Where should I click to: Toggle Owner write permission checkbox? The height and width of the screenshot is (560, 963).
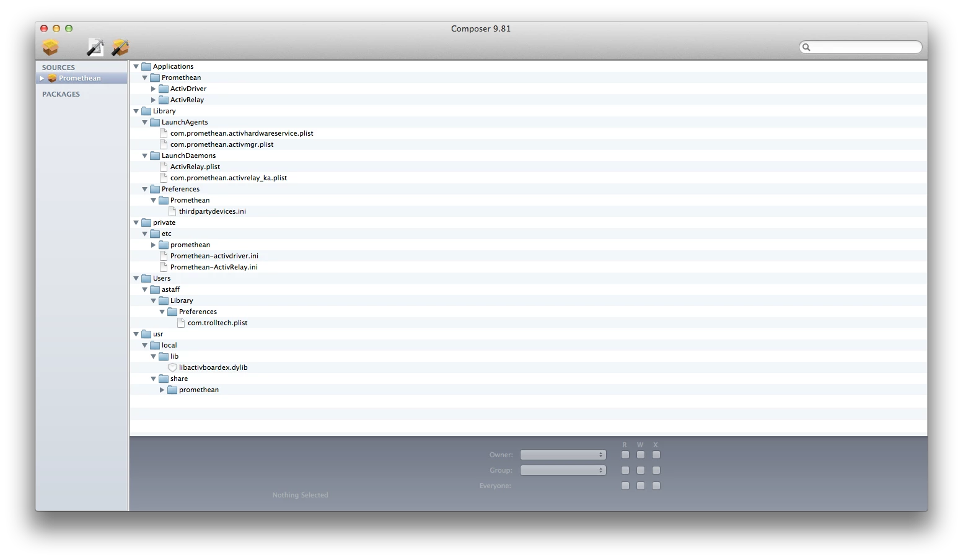click(641, 455)
